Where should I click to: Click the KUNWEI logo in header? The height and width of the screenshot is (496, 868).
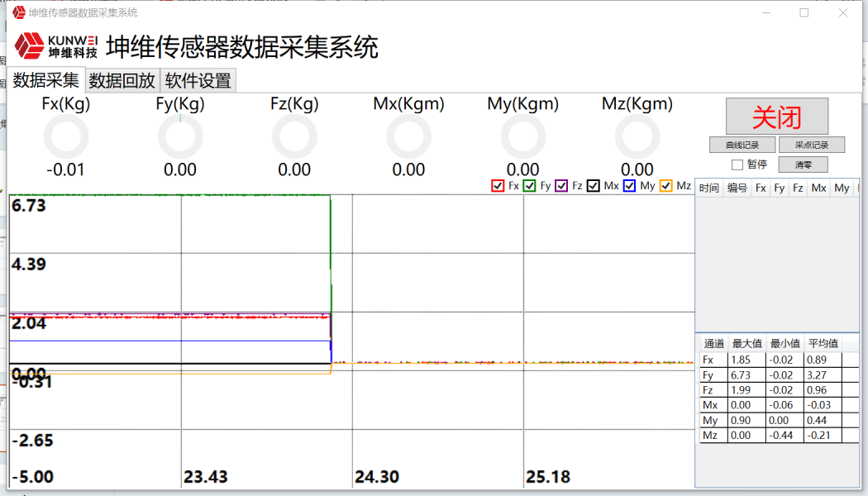point(56,46)
